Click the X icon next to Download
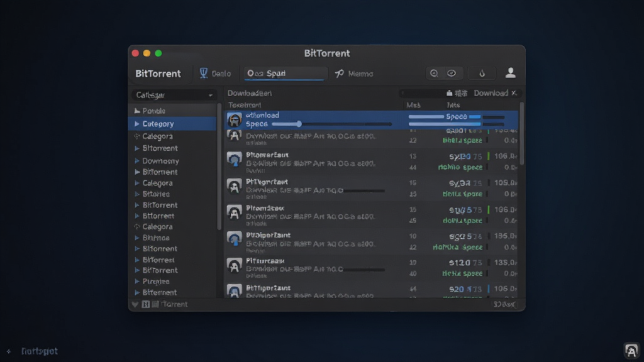Screen dimensions: 644x362 (x=514, y=93)
